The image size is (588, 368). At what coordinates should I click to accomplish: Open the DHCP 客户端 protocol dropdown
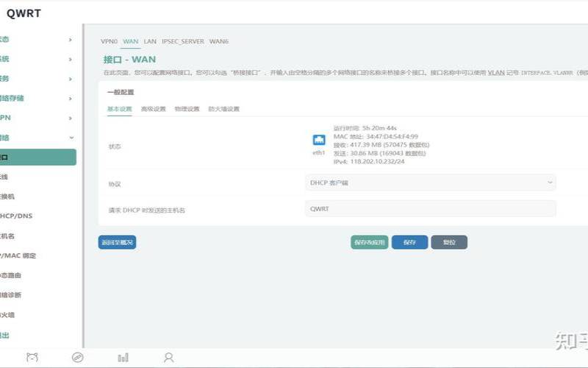431,183
